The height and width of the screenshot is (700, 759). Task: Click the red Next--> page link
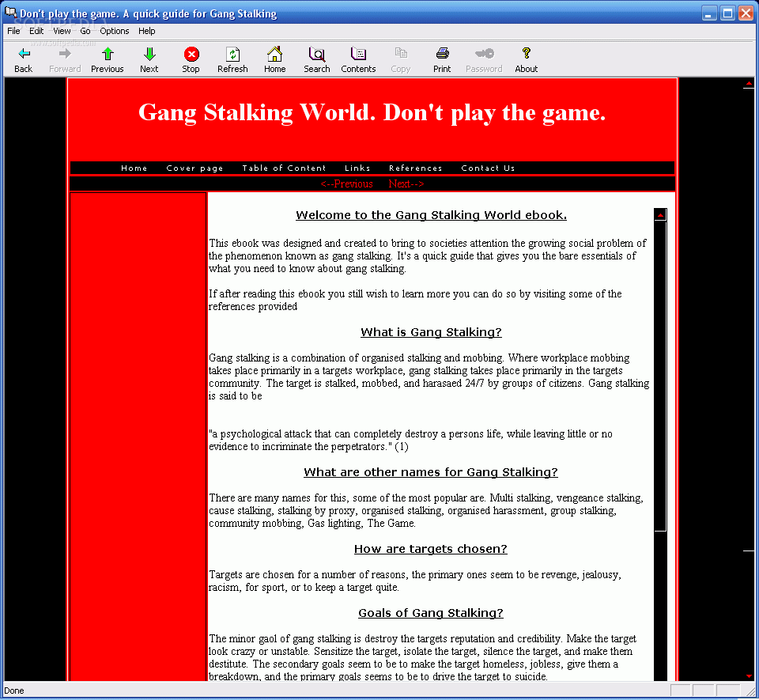coord(406,184)
